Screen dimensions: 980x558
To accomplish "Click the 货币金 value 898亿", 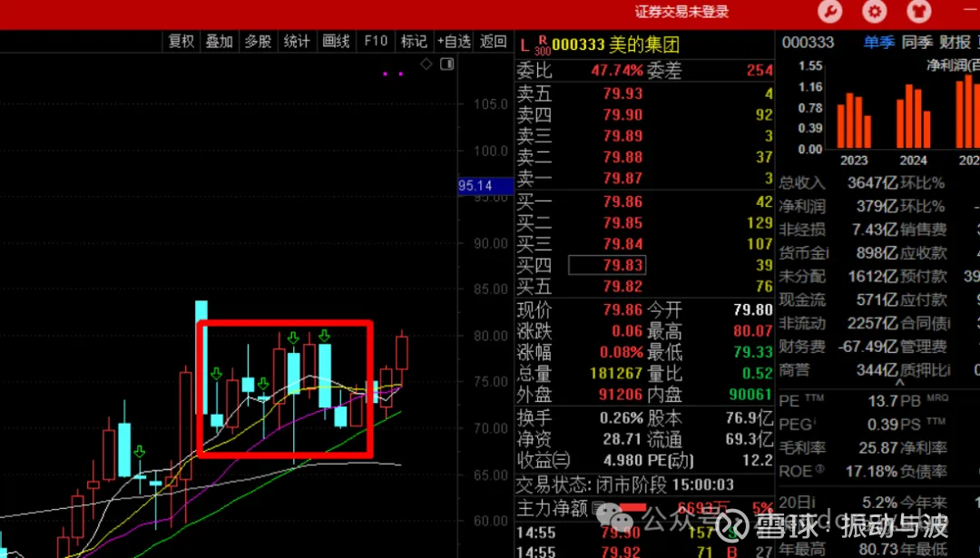I will [x=877, y=253].
